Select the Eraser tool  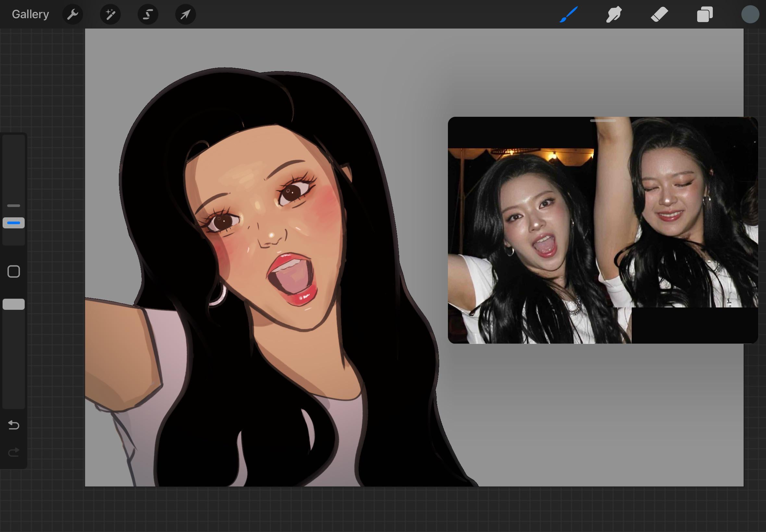659,14
